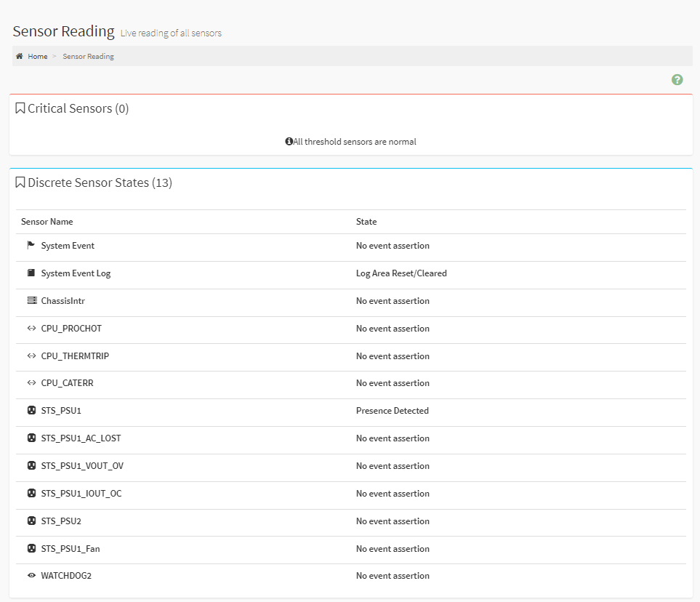Click the eye icon next to WATCHDOG2
This screenshot has height=602, width=700.
31,576
